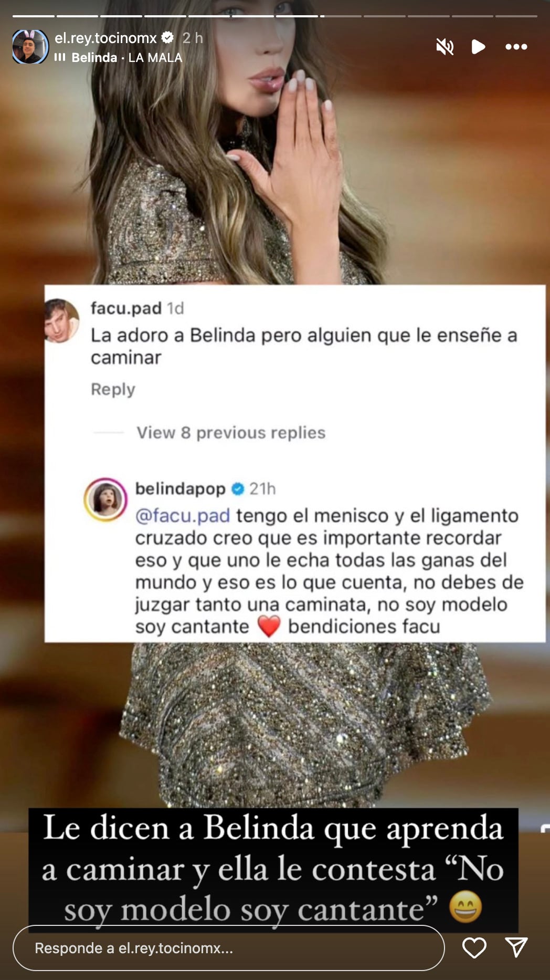The height and width of the screenshot is (980, 550).
Task: Click the verified badge next to el.rey.tocinomx
Action: click(x=167, y=38)
